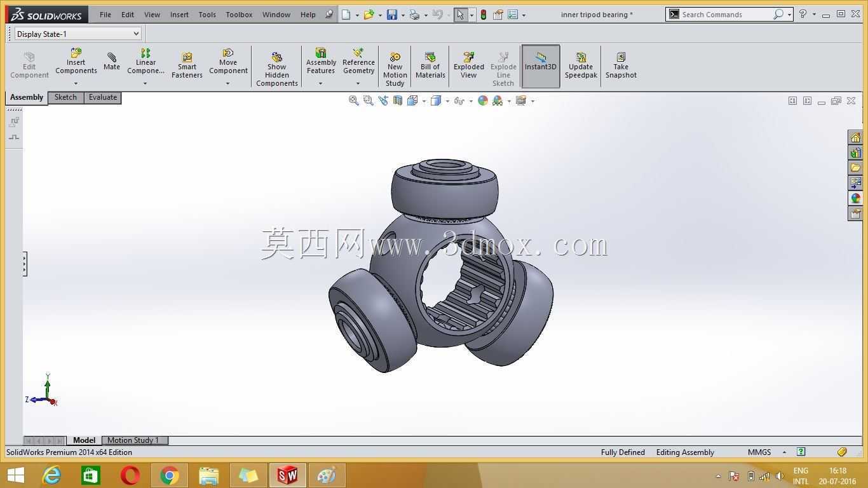Select the Model tab
Viewport: 868px width, 488px height.
pyautogui.click(x=84, y=440)
